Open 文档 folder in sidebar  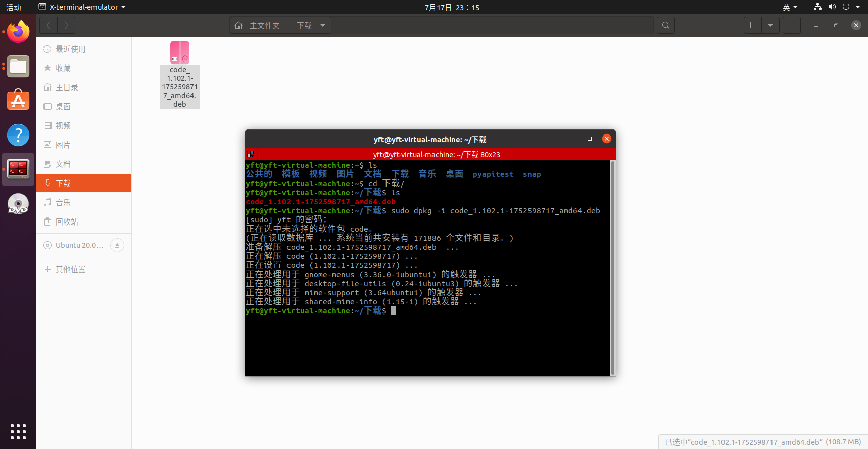[x=84, y=164]
